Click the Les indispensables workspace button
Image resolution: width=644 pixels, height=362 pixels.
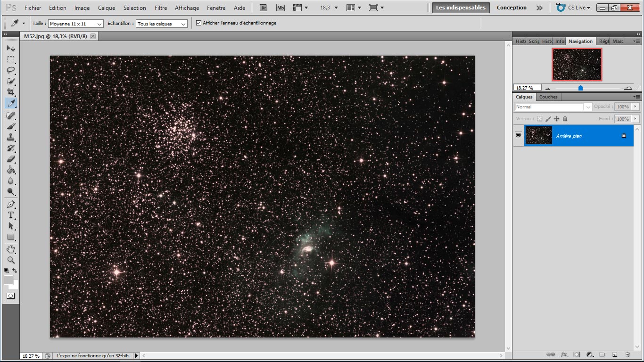pyautogui.click(x=461, y=8)
